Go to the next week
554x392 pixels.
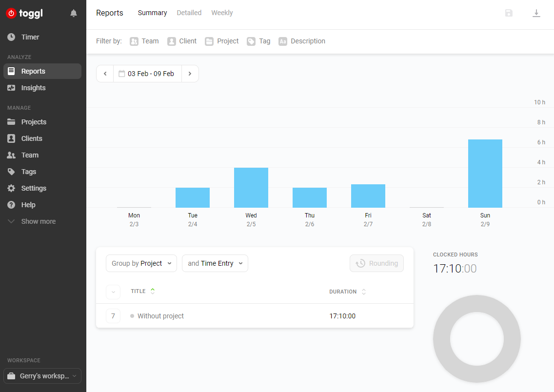[190, 74]
